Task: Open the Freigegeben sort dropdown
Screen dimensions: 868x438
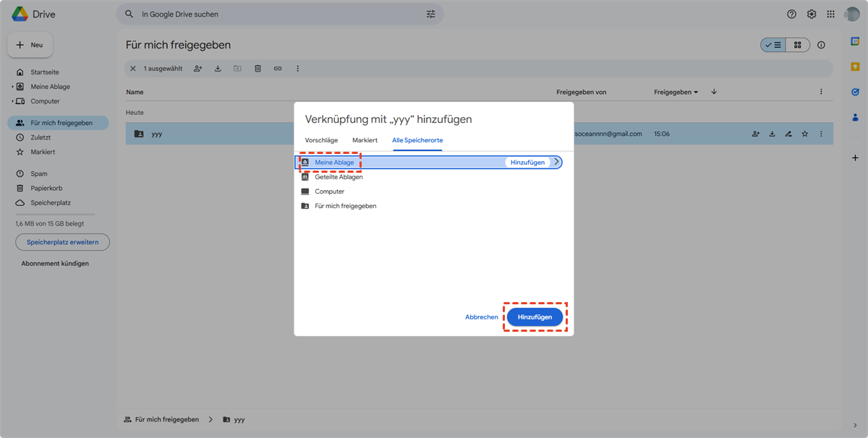Action: point(676,92)
